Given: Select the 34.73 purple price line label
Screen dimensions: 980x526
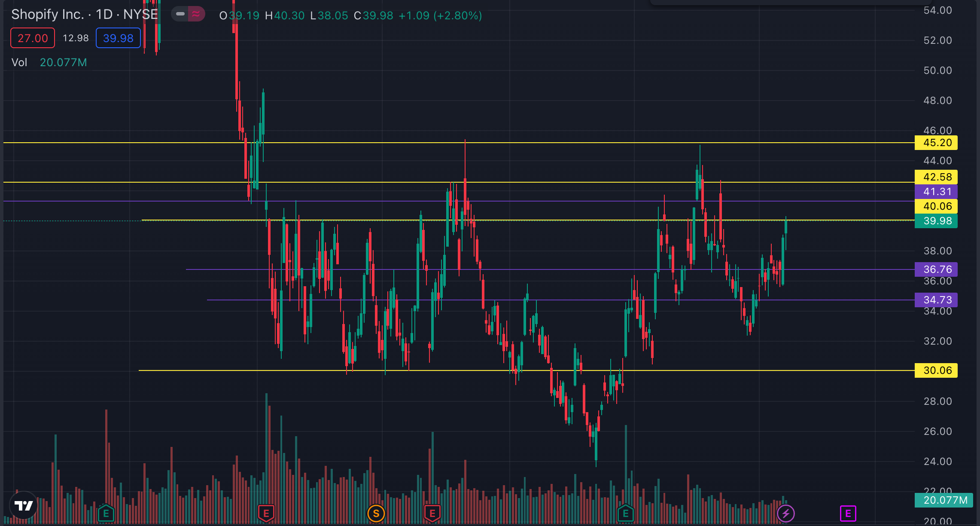Looking at the screenshot, I should coord(936,300).
